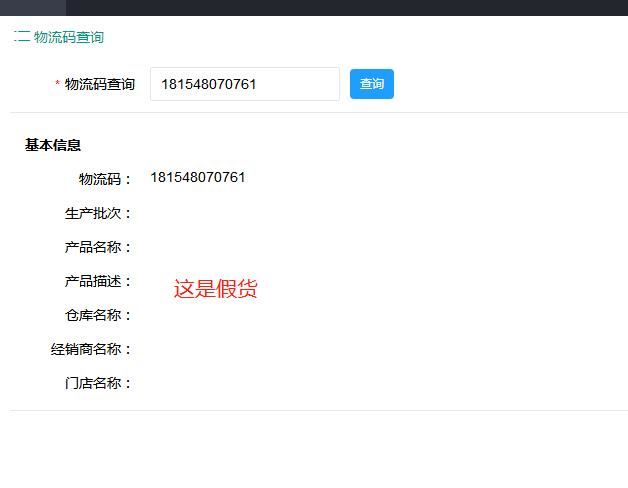Click the dark top navigation bar
628x488 pixels.
pyautogui.click(x=340, y=7)
